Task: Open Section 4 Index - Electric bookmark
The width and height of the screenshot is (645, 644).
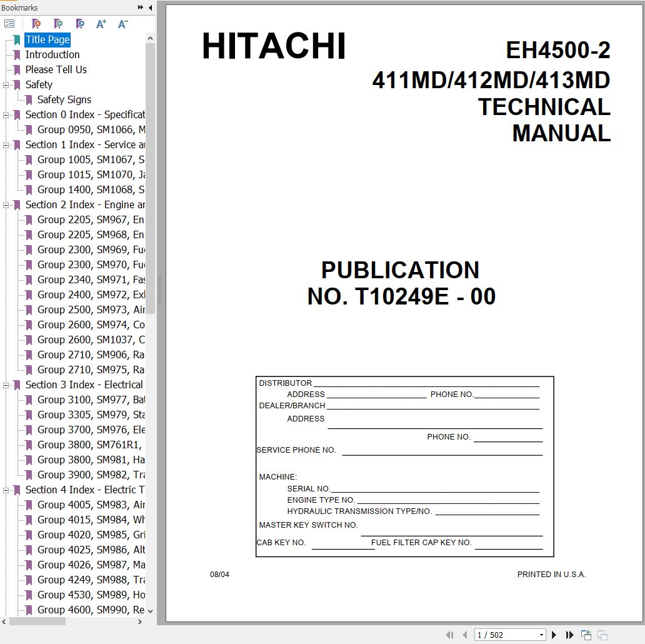Action: [85, 490]
